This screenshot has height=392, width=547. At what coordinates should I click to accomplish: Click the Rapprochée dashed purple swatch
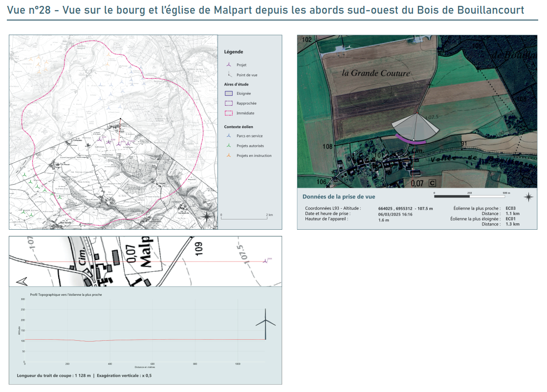click(228, 103)
